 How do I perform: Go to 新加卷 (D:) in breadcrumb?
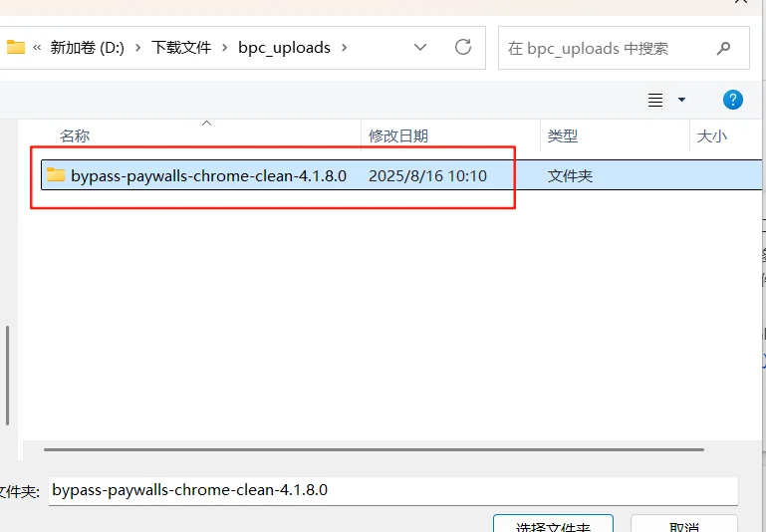tap(87, 48)
